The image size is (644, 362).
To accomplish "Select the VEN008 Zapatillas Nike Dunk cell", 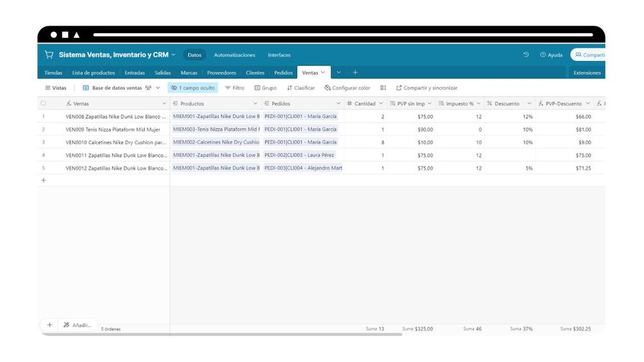I will pos(116,117).
